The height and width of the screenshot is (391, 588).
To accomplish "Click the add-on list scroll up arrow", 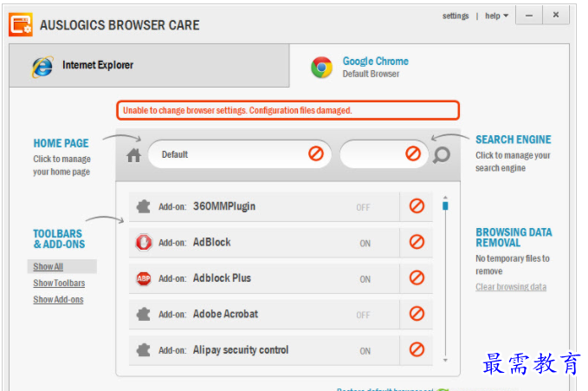I will click(445, 197).
